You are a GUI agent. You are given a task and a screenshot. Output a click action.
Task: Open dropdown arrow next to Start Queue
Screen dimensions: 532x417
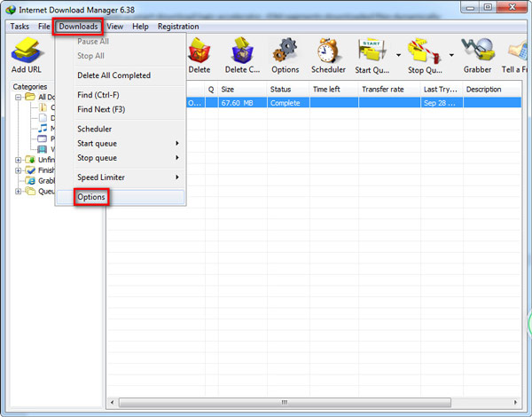[398, 55]
